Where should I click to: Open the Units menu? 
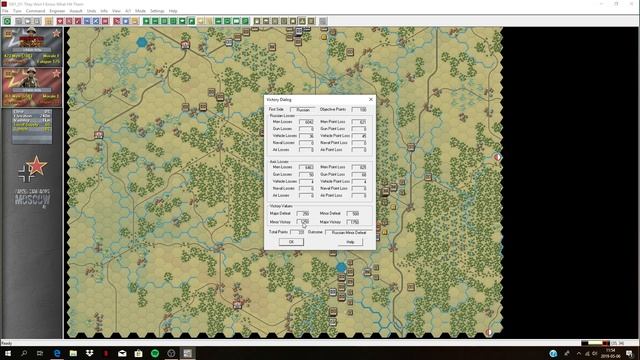tap(91, 11)
